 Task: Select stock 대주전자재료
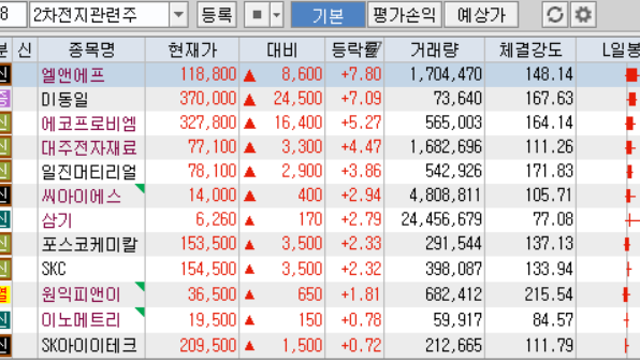click(x=89, y=148)
